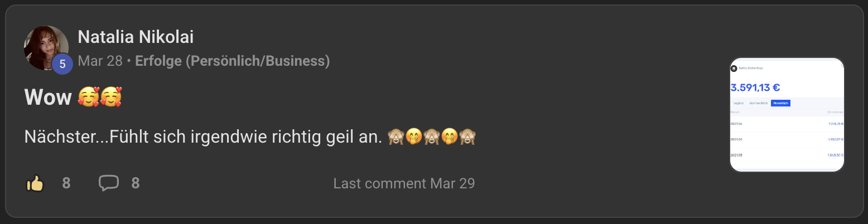Click the 2021.04 row in attached image

[787, 139]
